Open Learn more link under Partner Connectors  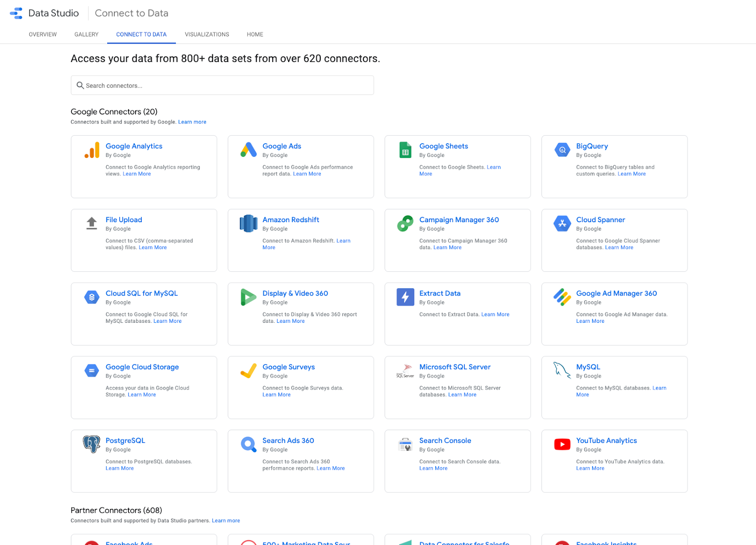pyautogui.click(x=226, y=521)
